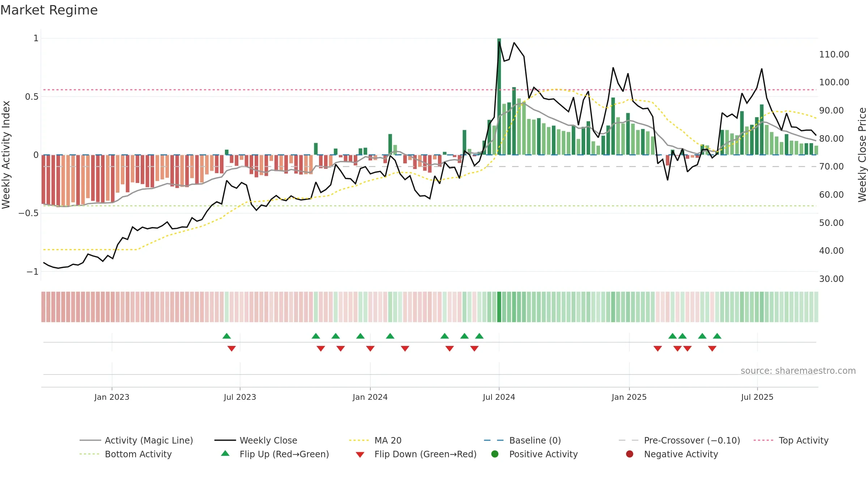Image resolution: width=868 pixels, height=488 pixels.
Task: Click the 30.00 price axis label
Action: pos(831,279)
